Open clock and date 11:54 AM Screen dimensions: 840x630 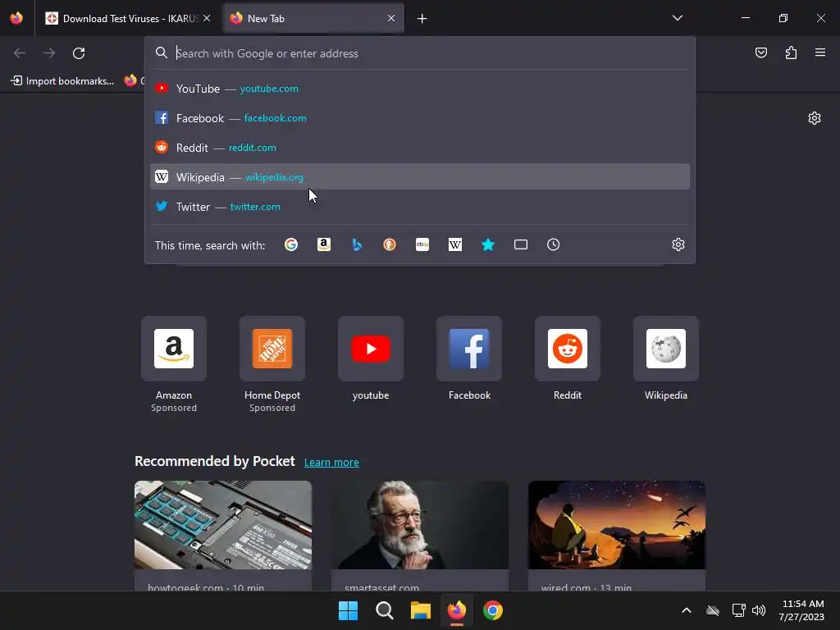[x=802, y=610]
